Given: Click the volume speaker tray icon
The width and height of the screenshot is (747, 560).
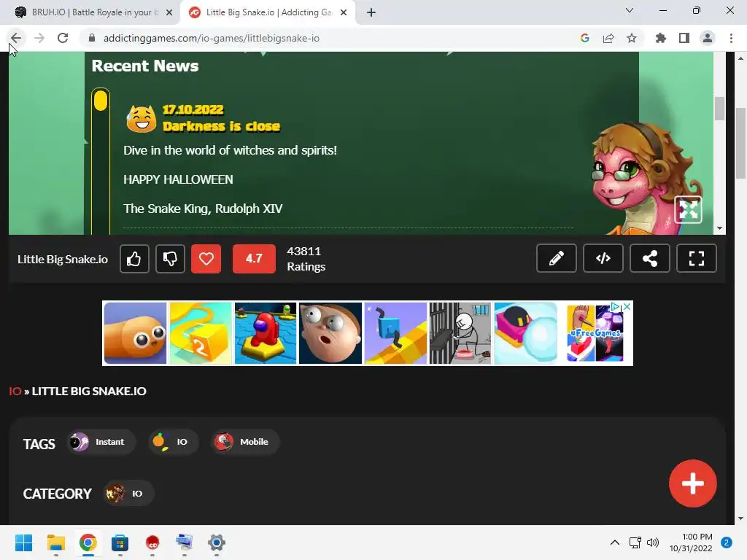Looking at the screenshot, I should (653, 542).
